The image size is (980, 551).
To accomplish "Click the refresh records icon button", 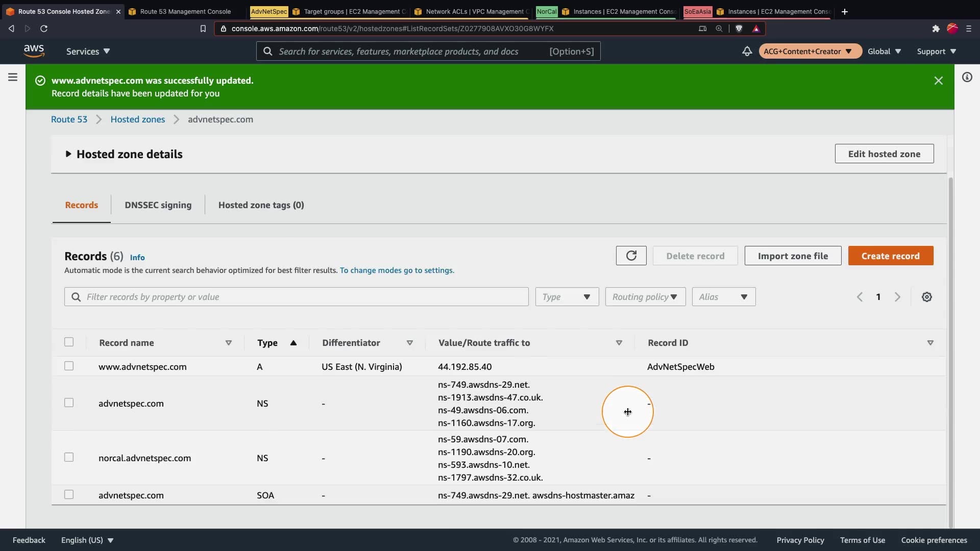I will pyautogui.click(x=631, y=256).
